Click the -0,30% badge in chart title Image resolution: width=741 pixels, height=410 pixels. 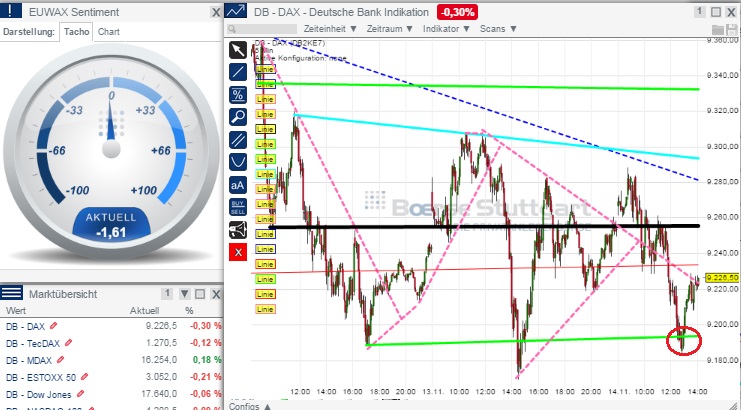[457, 12]
